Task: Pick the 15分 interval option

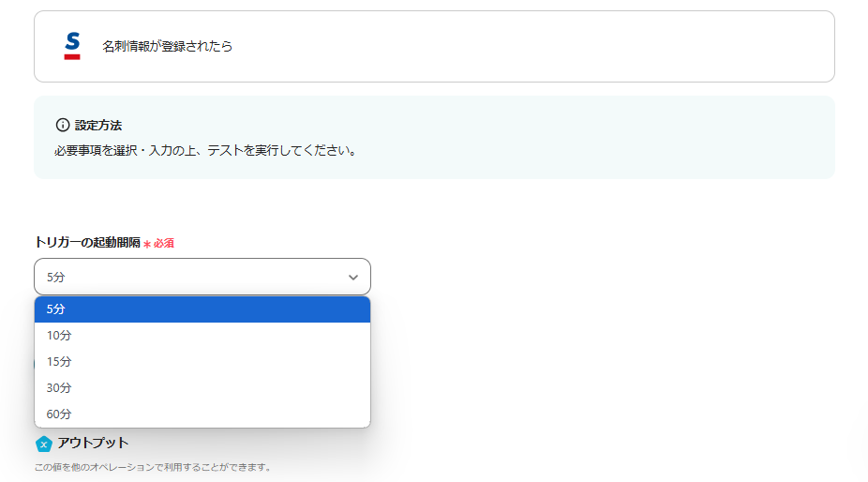Action: point(202,361)
